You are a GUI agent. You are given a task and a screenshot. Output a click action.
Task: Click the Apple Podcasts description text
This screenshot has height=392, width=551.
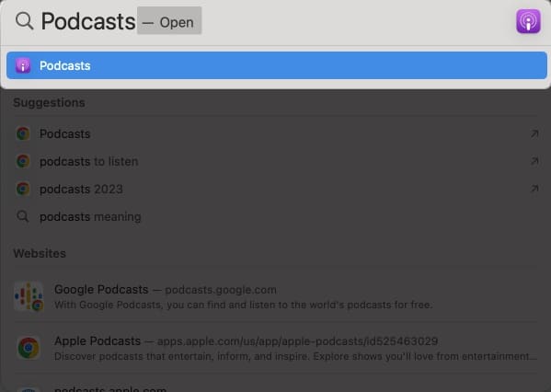coord(295,356)
